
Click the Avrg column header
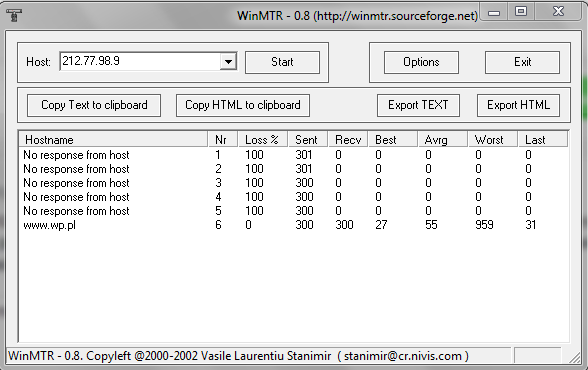point(443,139)
